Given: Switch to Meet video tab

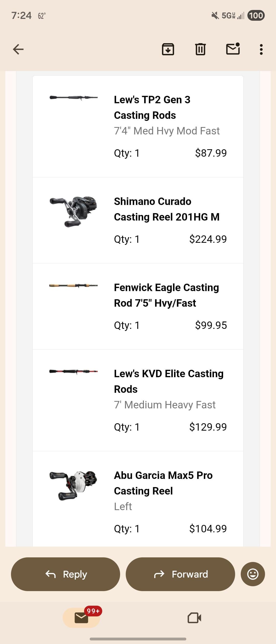Looking at the screenshot, I should tap(194, 618).
